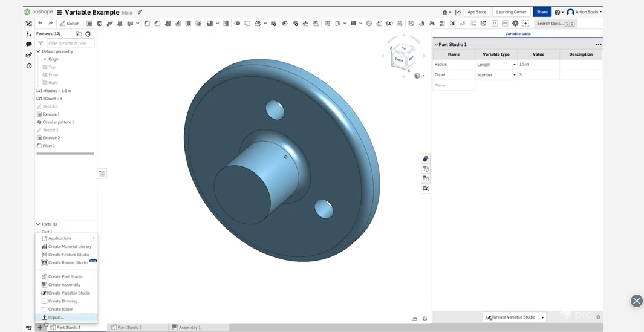Open the Onshape hamburger menu

(59, 12)
